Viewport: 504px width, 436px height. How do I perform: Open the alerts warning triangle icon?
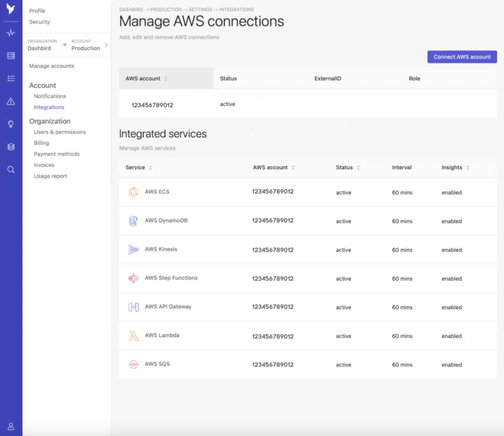[11, 101]
